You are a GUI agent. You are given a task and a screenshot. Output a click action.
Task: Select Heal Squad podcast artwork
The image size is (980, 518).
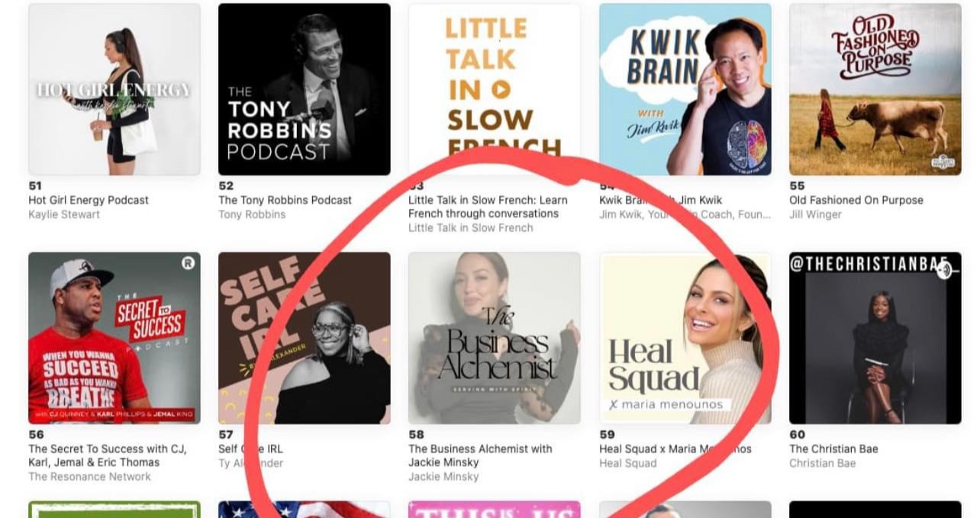(x=685, y=338)
